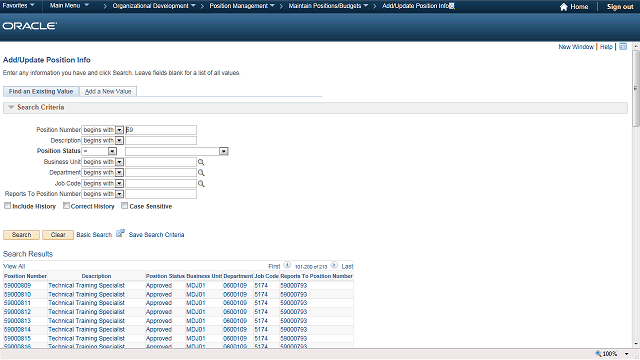Collapse the Search Criteria section
The height and width of the screenshot is (360, 640).
11,107
